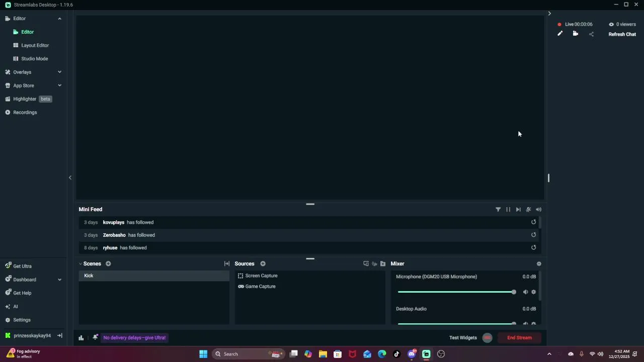Click Get Ultra in sidebar
Viewport: 644px width, 362px height.
point(22,266)
